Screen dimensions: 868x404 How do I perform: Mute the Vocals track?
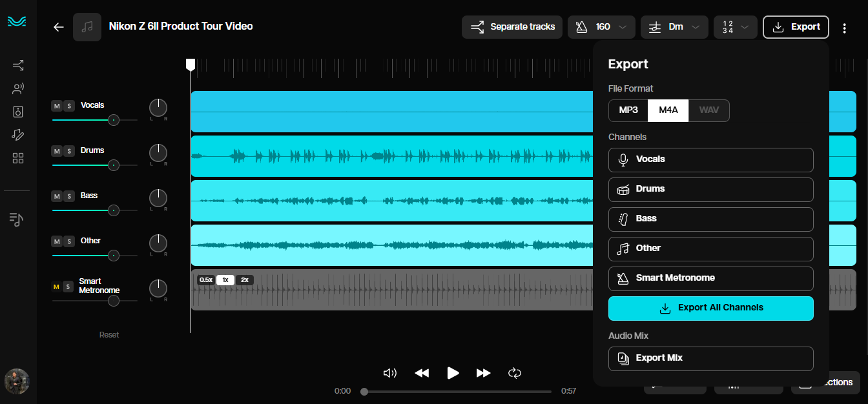coord(56,105)
